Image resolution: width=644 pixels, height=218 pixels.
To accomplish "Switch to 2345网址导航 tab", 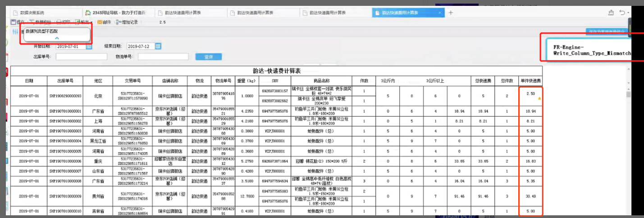I will click(x=119, y=13).
